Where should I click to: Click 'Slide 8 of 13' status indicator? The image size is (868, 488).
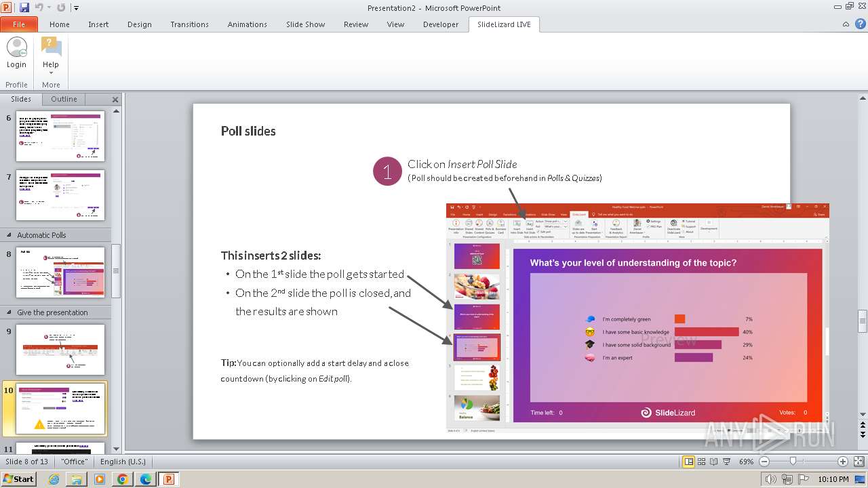[x=27, y=462]
